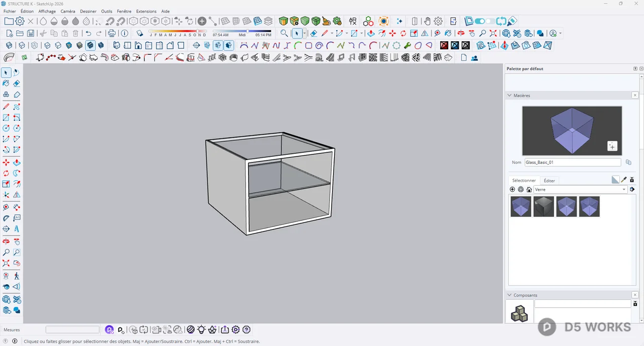
Task: Pick the Scale tool in left toolbar
Action: 6,185
